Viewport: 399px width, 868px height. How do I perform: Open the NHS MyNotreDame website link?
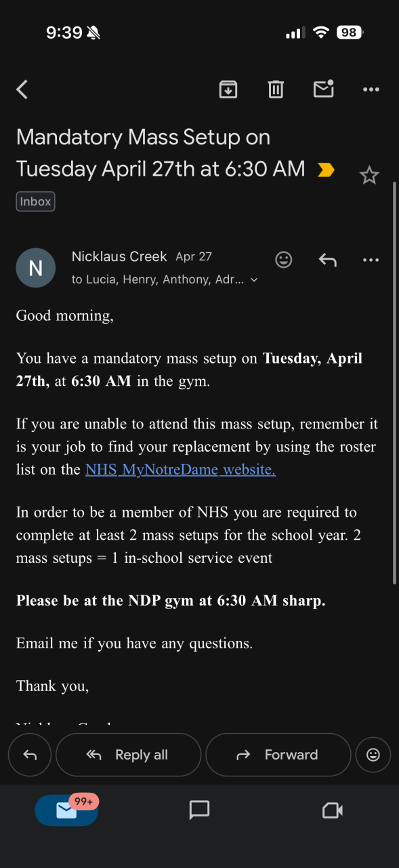click(180, 469)
